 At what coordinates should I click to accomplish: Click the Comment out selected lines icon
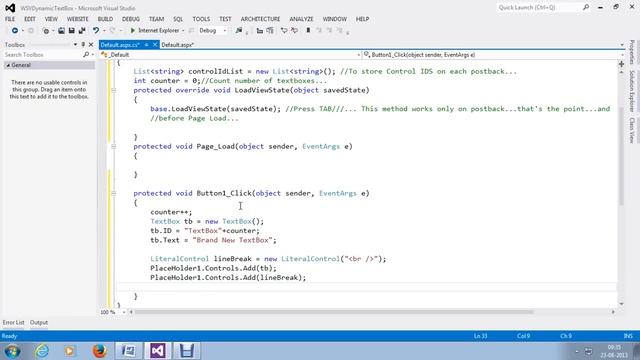click(284, 31)
